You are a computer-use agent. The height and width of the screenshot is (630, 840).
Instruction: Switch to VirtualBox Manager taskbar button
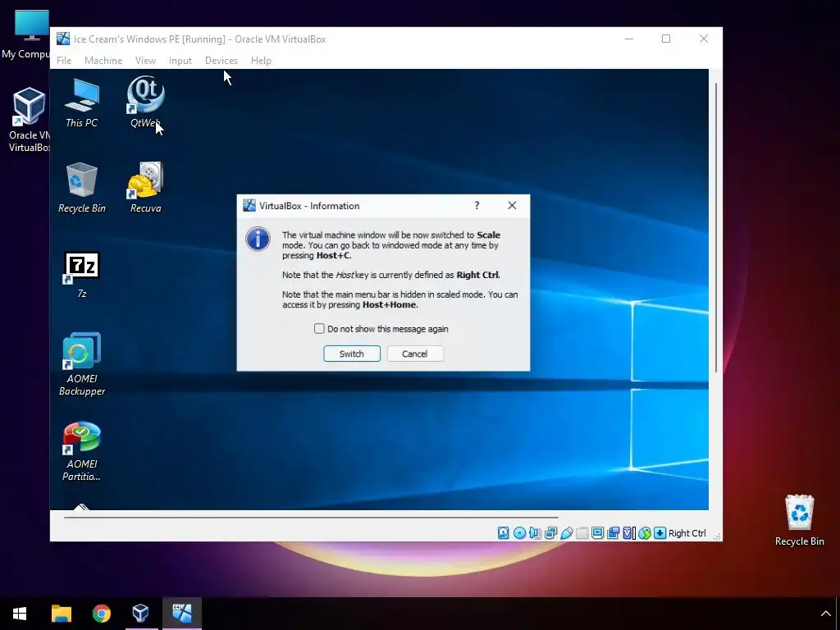141,614
